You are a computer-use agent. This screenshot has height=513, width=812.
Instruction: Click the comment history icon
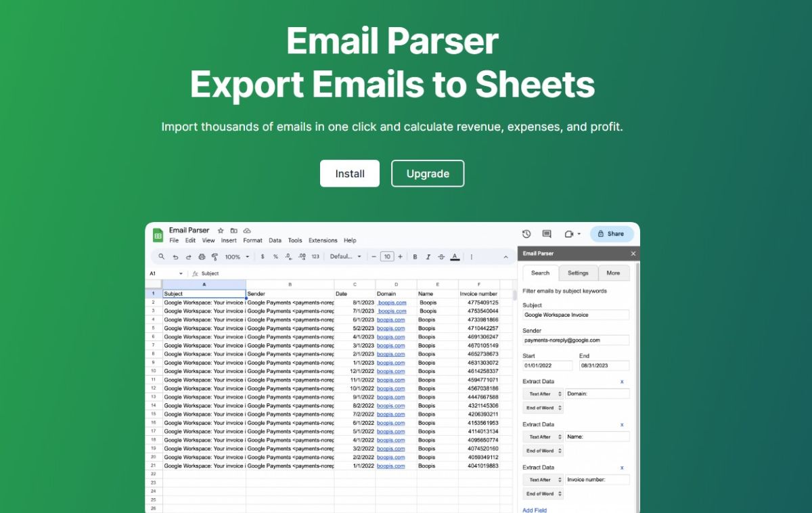pyautogui.click(x=546, y=233)
